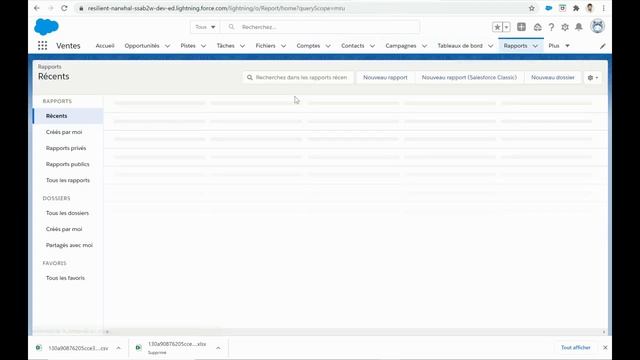Click the Nouveau rapport button

pos(385,78)
